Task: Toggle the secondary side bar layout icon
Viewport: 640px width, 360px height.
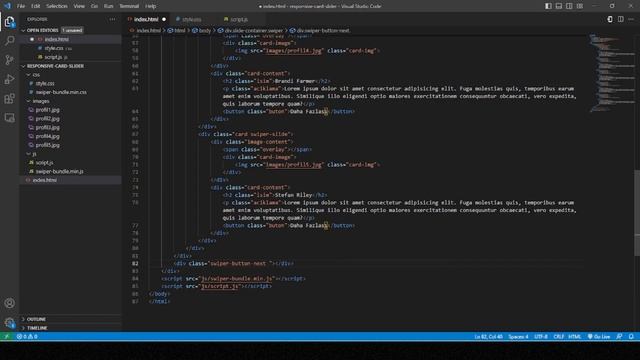Action: 569,6
